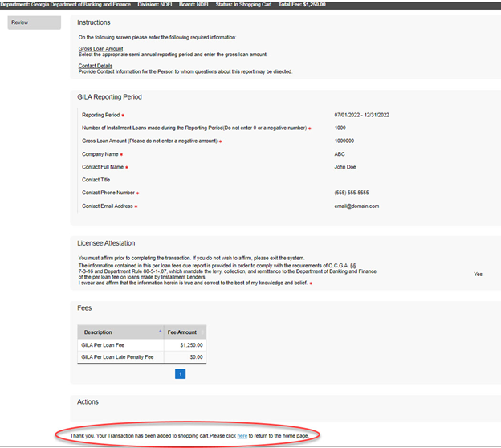The width and height of the screenshot is (501, 448).
Task: Click the contact phone number value
Action: 352,193
